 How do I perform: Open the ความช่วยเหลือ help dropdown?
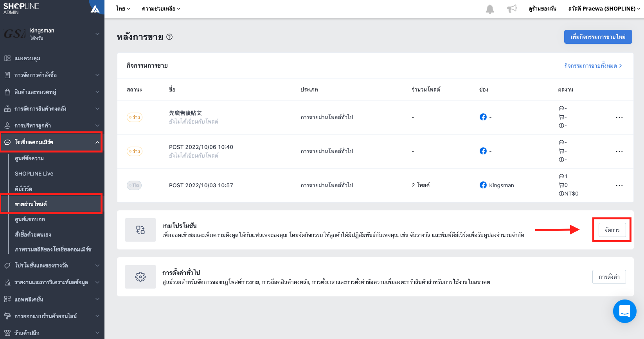point(161,9)
